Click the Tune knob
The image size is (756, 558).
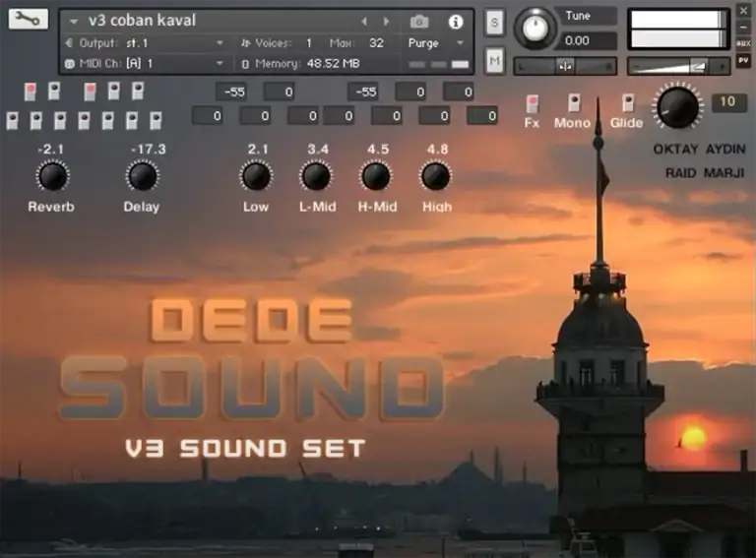point(535,29)
